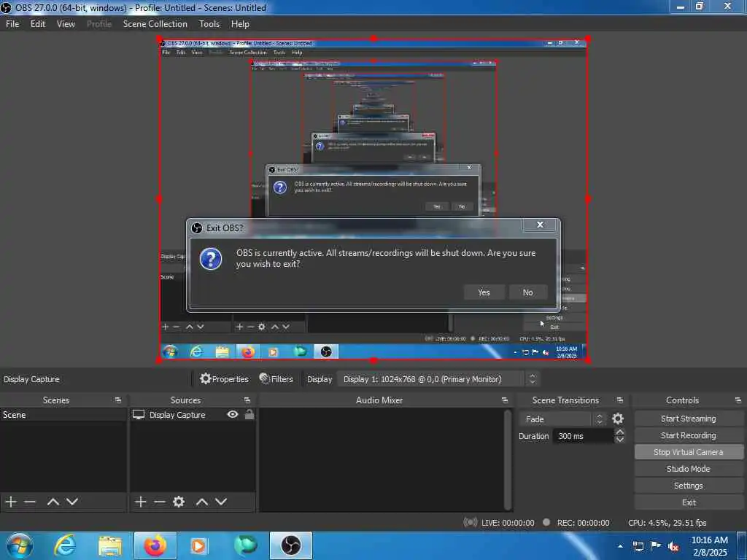Click Start Recording
The width and height of the screenshot is (747, 560).
coord(689,435)
